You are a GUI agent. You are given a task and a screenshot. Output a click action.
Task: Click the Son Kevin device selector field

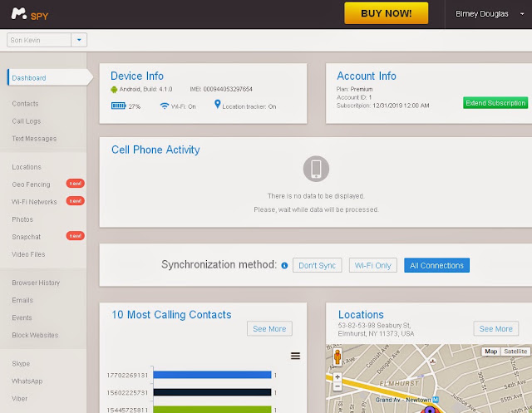click(39, 40)
